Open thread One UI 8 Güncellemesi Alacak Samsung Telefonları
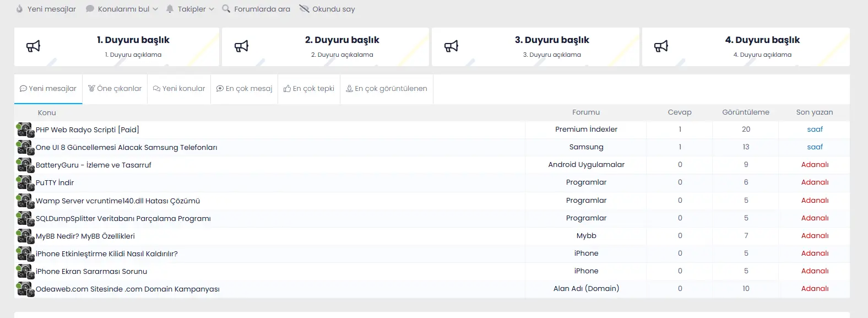Image resolution: width=868 pixels, height=318 pixels. click(127, 148)
